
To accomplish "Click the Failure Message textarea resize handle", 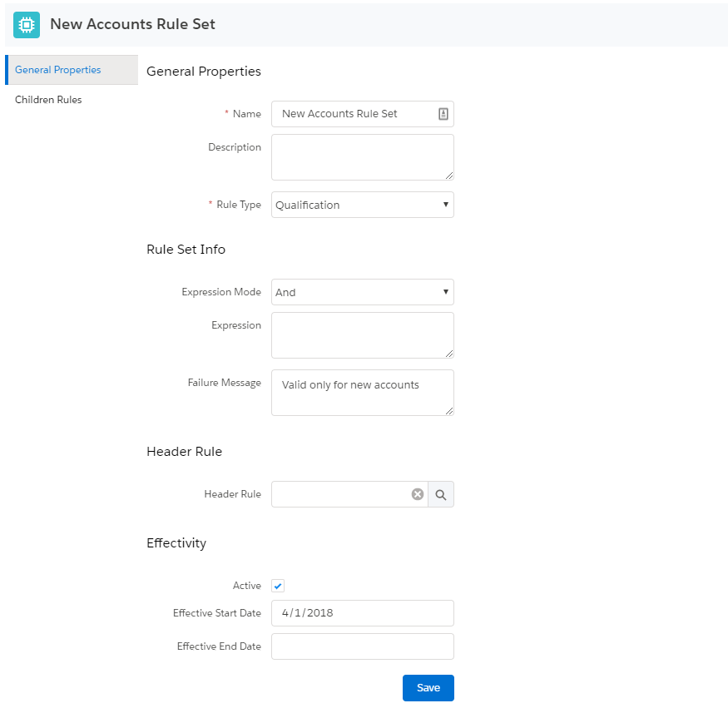I will pyautogui.click(x=449, y=411).
